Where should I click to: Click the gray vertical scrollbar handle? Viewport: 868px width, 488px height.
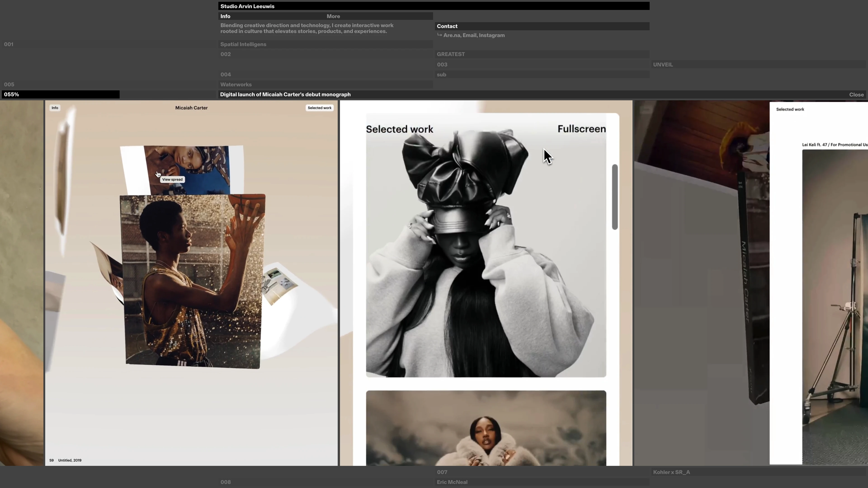coord(615,197)
